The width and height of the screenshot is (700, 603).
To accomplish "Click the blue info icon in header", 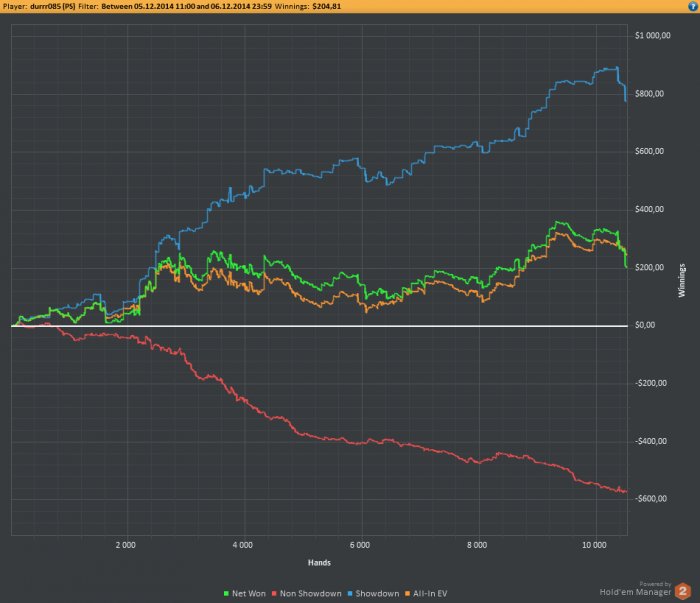I will [692, 6].
